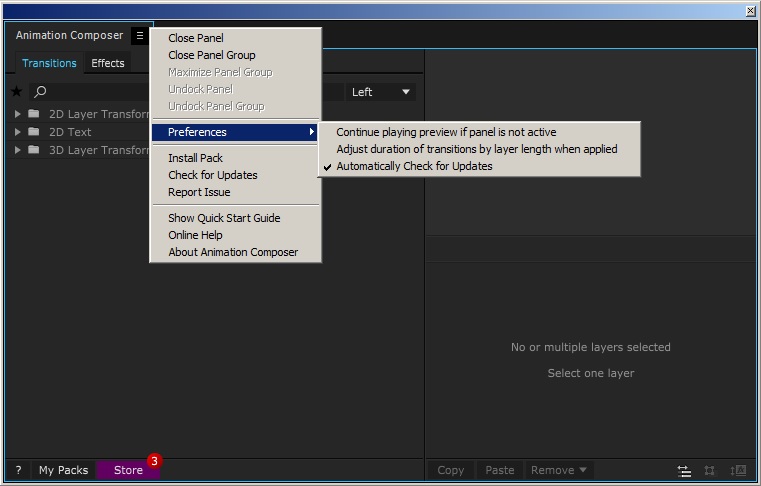The height and width of the screenshot is (486, 761).
Task: Open My Packs
Action: coord(64,470)
